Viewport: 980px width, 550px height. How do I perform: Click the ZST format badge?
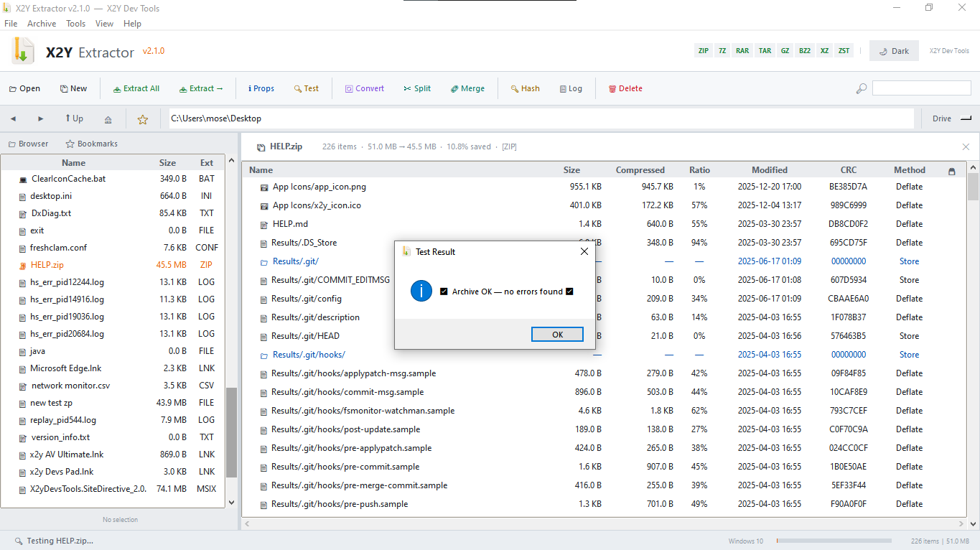tap(844, 51)
